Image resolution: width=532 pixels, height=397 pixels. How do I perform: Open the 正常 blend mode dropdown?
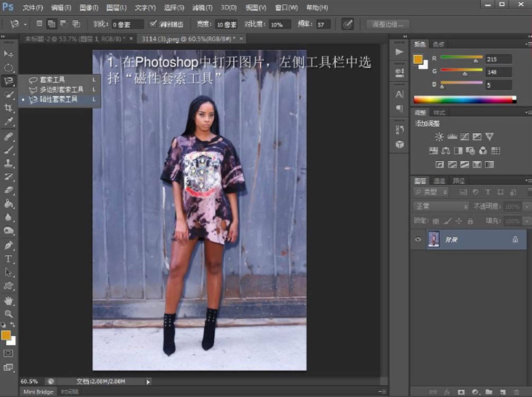tap(441, 207)
